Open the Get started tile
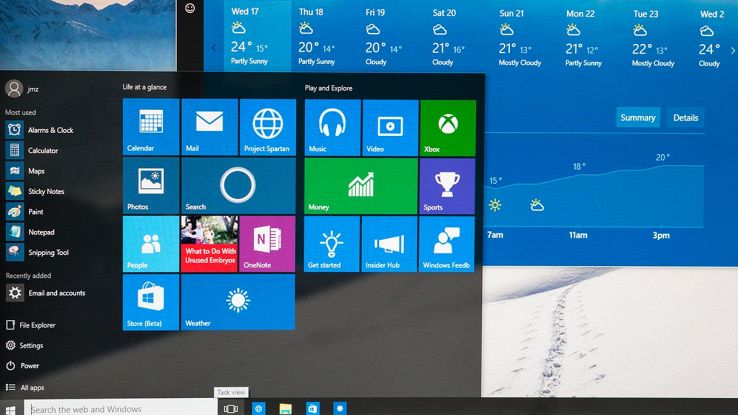This screenshot has width=738, height=415. 332,244
